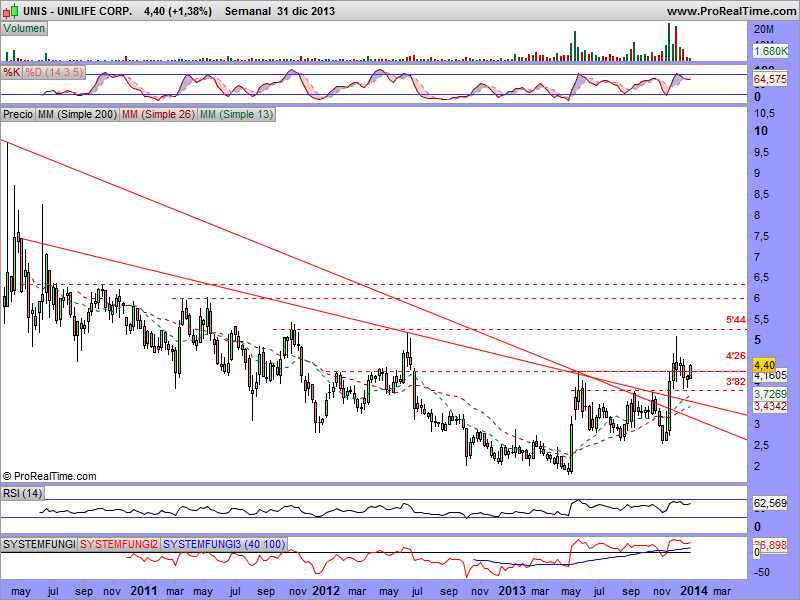Viewport: 800px width, 600px height.
Task: Click the 64,575 stochastic value tag
Action: [x=770, y=78]
